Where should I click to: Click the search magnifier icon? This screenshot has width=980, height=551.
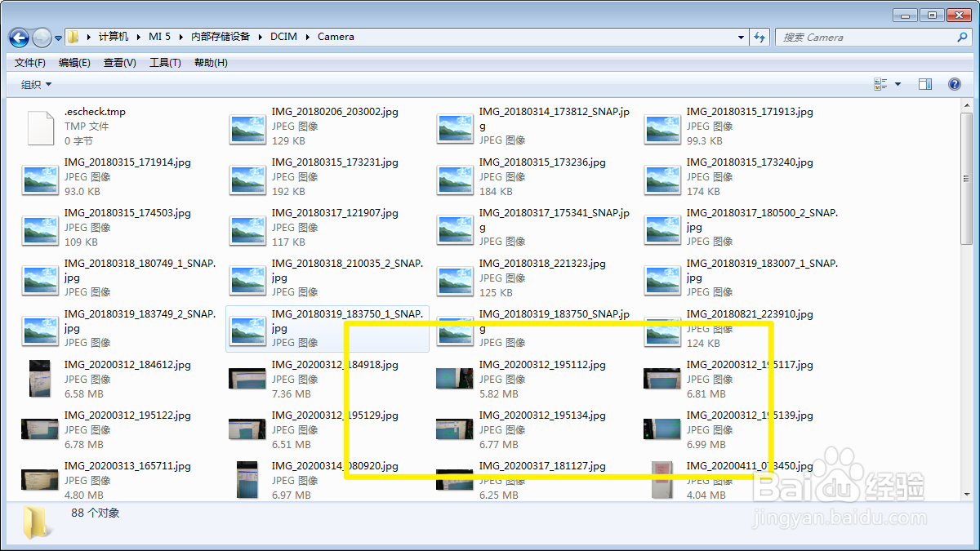tap(962, 37)
